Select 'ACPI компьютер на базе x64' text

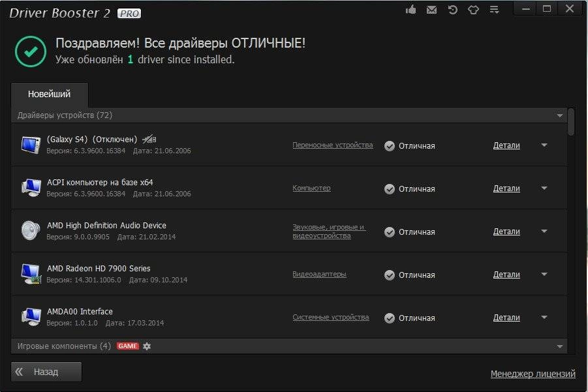pos(100,183)
